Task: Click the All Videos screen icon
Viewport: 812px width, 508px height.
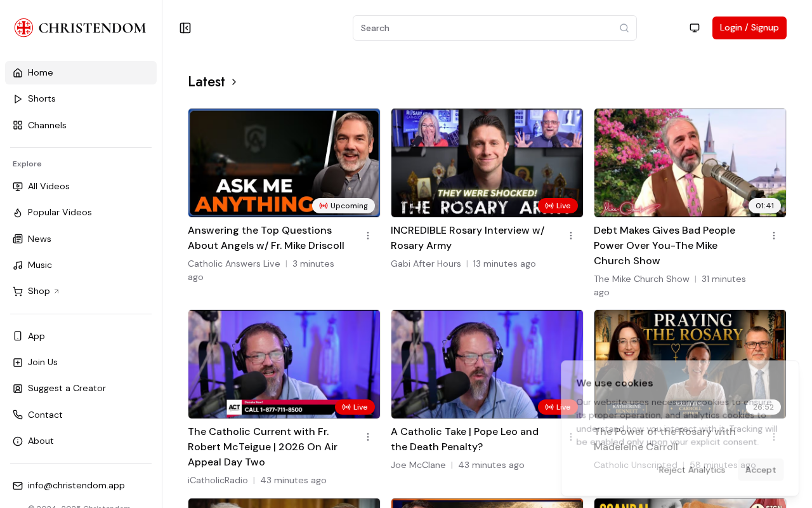Action: pos(18,186)
